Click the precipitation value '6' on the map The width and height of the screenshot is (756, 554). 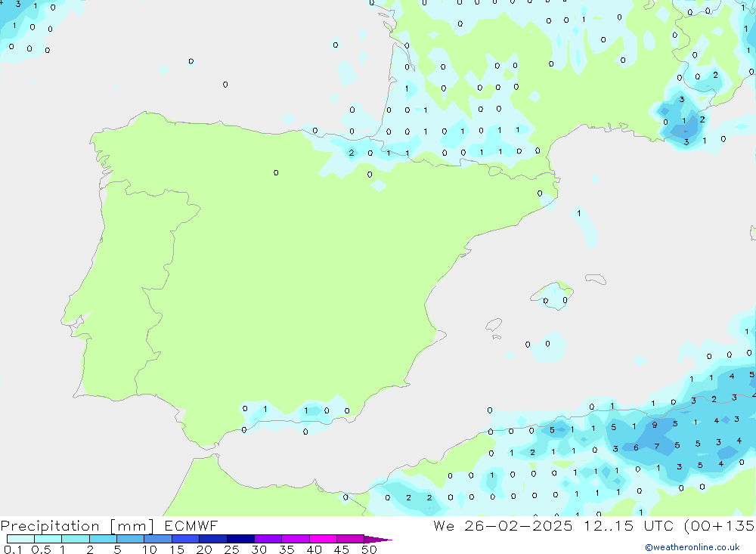[636, 447]
